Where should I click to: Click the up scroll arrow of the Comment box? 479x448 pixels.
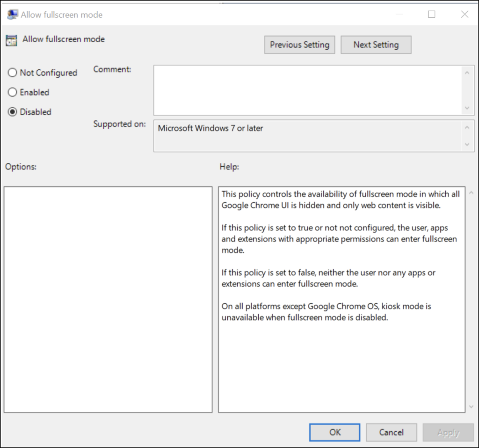pos(467,73)
